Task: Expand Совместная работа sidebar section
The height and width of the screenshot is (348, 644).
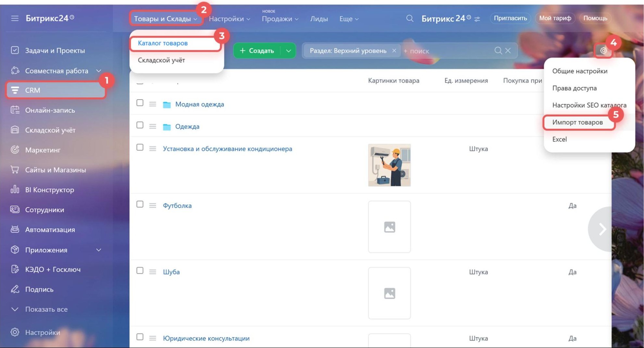Action: click(x=99, y=71)
